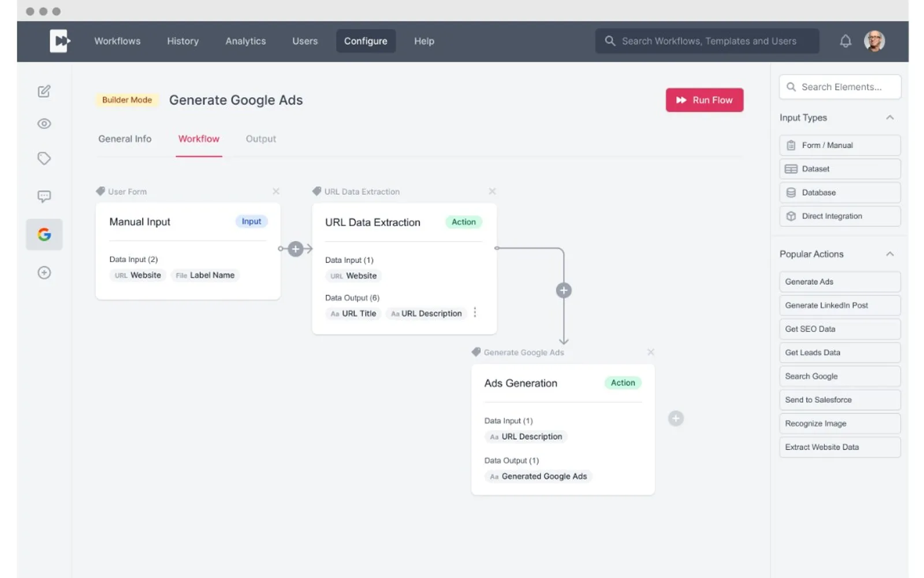Select the Direct Integration input type
Image resolution: width=924 pixels, height=578 pixels.
[x=840, y=216]
